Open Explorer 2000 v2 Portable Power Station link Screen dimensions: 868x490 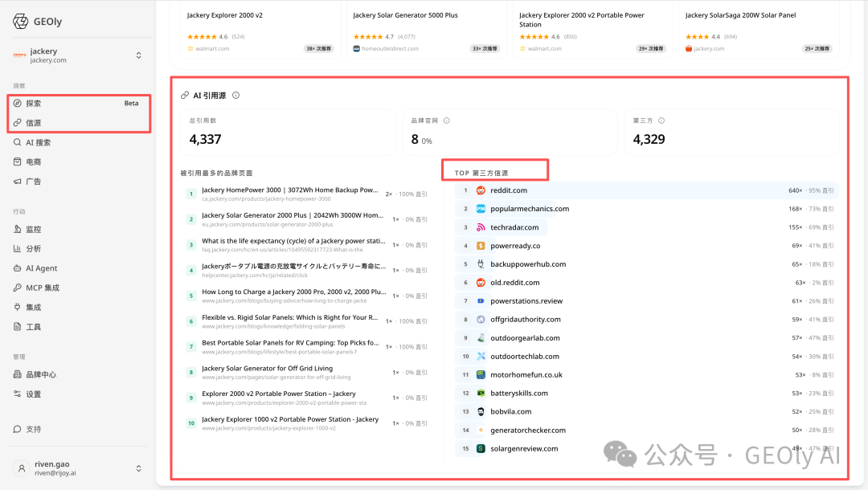(x=278, y=394)
